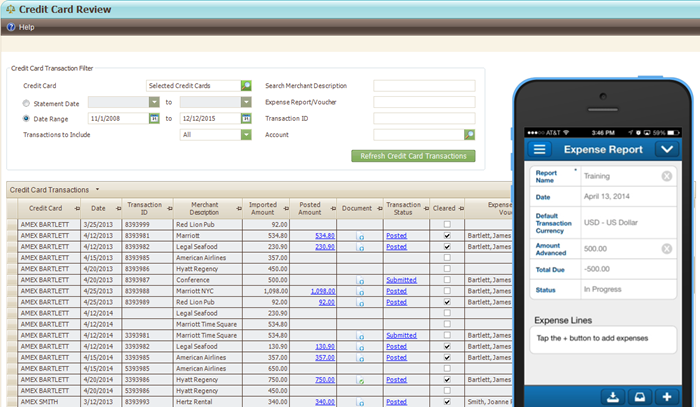
Task: Click the Document column header
Action: pos(356,208)
